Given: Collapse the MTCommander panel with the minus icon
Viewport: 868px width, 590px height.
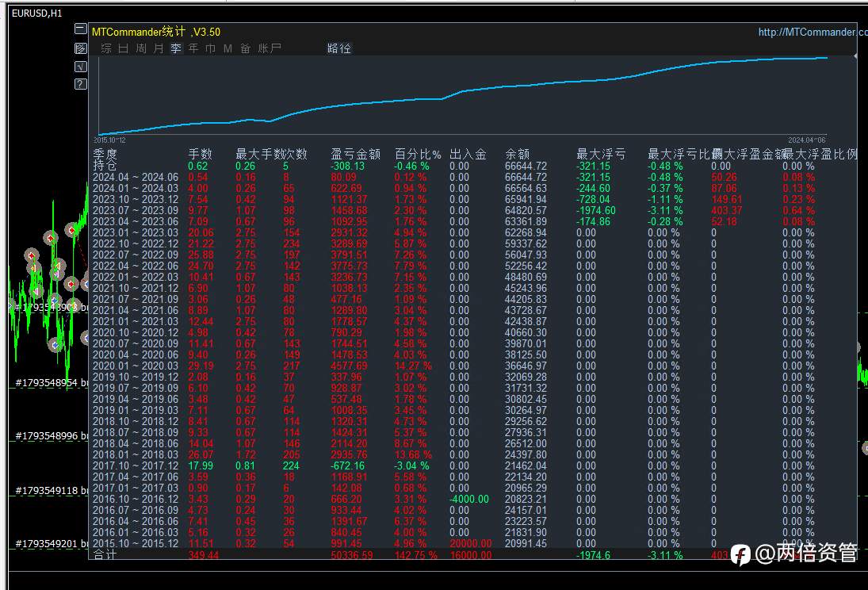Looking at the screenshot, I should [x=80, y=29].
